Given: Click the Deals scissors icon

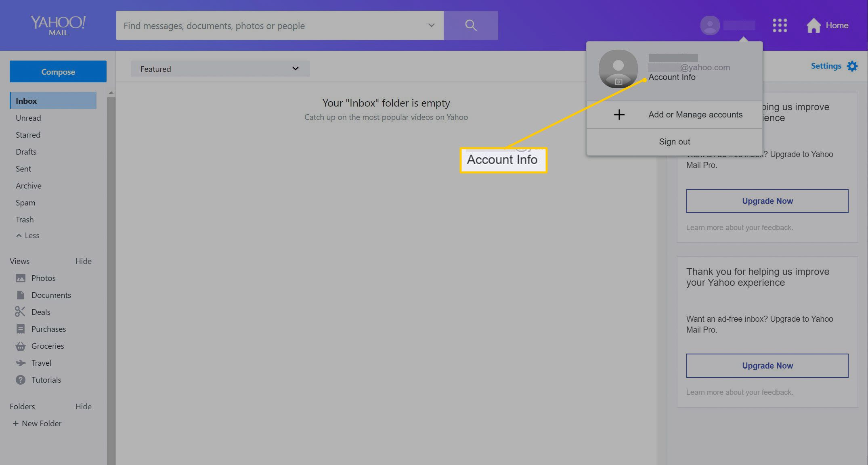Looking at the screenshot, I should [20, 312].
